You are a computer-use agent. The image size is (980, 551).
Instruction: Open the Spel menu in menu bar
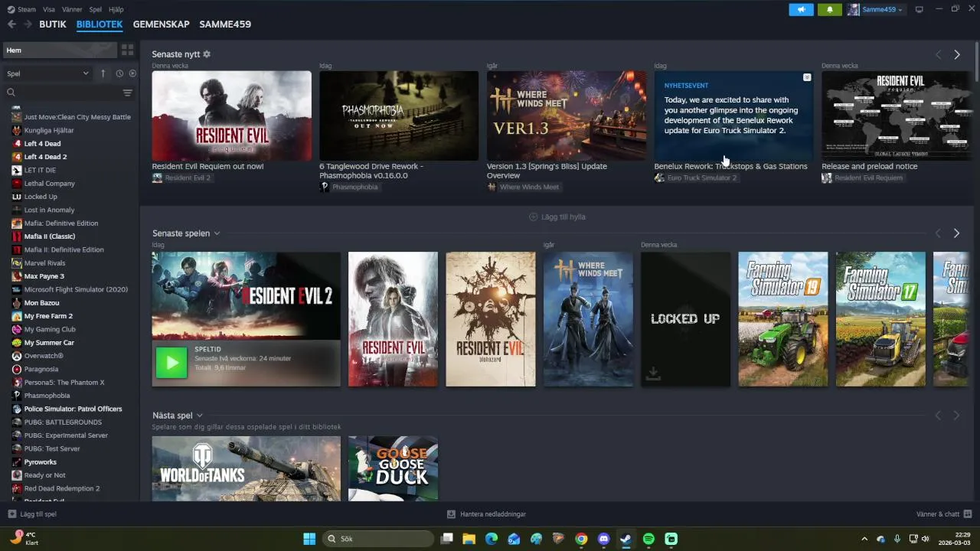pyautogui.click(x=95, y=9)
